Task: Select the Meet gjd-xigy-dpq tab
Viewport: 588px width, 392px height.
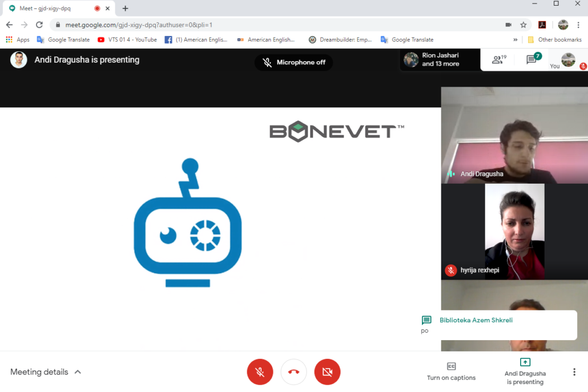Action: 59,8
